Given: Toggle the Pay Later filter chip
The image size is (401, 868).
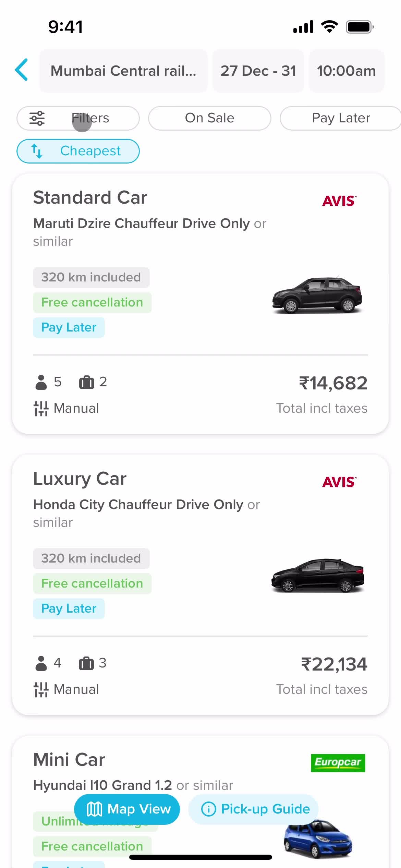Looking at the screenshot, I should [341, 118].
